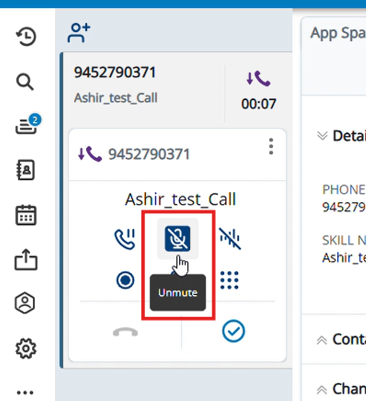Image resolution: width=366 pixels, height=401 pixels.
Task: Put the call on hold
Action: click(125, 239)
